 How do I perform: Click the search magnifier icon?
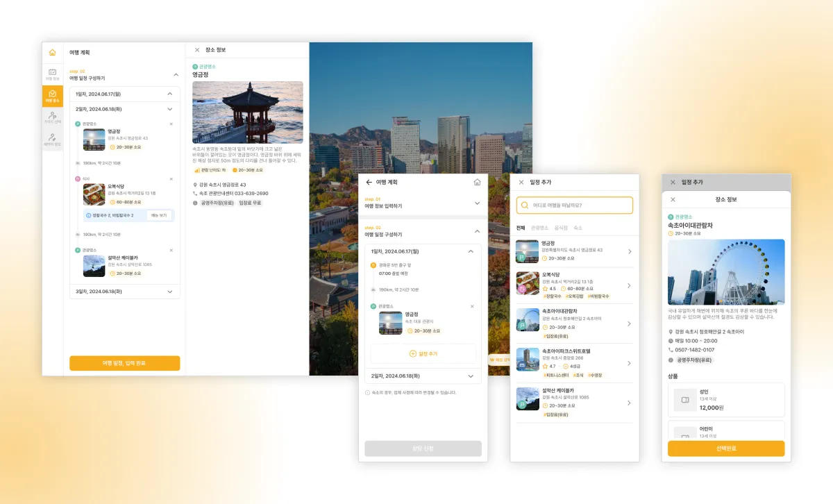(x=525, y=205)
